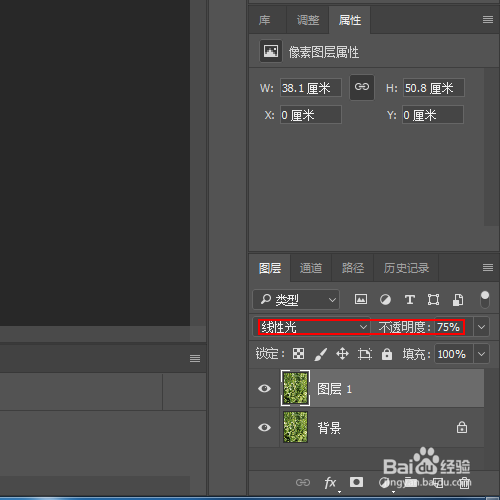Image resolution: width=500 pixels, height=500 pixels.
Task: Switch to the 库 tab
Action: point(264,20)
